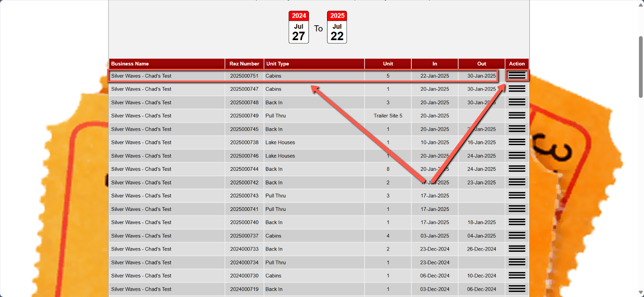The width and height of the screenshot is (644, 297).
Task: Select Rez Number 2025000748 cell
Action: click(x=244, y=103)
